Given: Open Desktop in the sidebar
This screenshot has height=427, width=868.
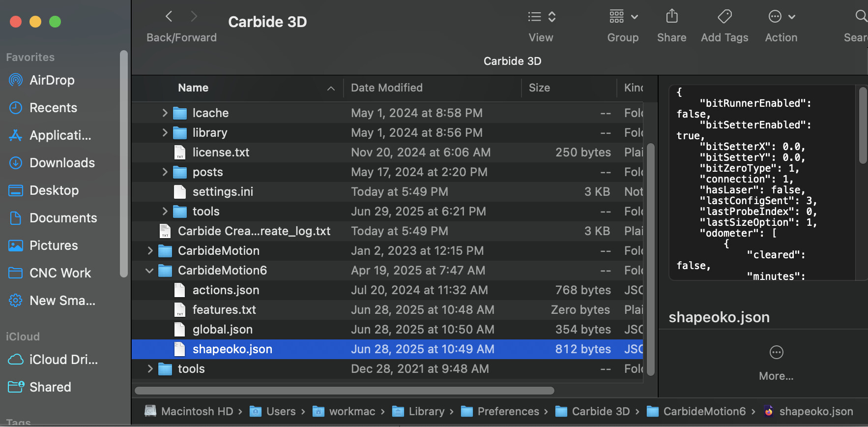Looking at the screenshot, I should pos(44,190).
